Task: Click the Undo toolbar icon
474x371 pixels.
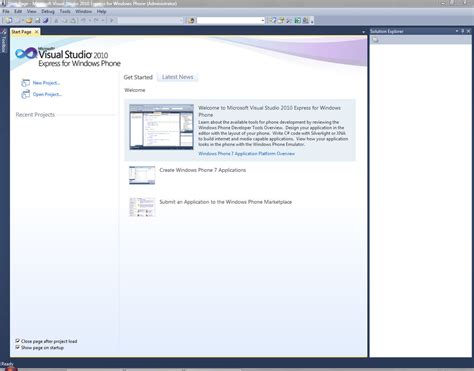Action: (83, 21)
